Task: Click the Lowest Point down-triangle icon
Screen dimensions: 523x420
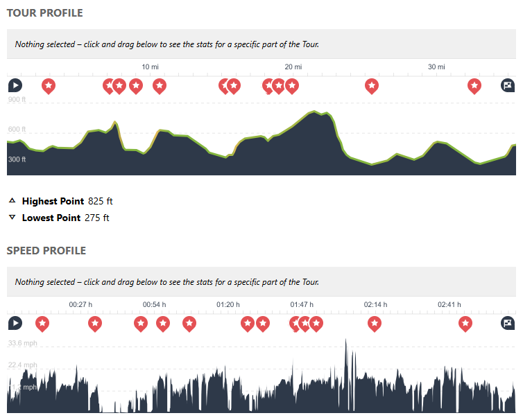Action: [12, 218]
